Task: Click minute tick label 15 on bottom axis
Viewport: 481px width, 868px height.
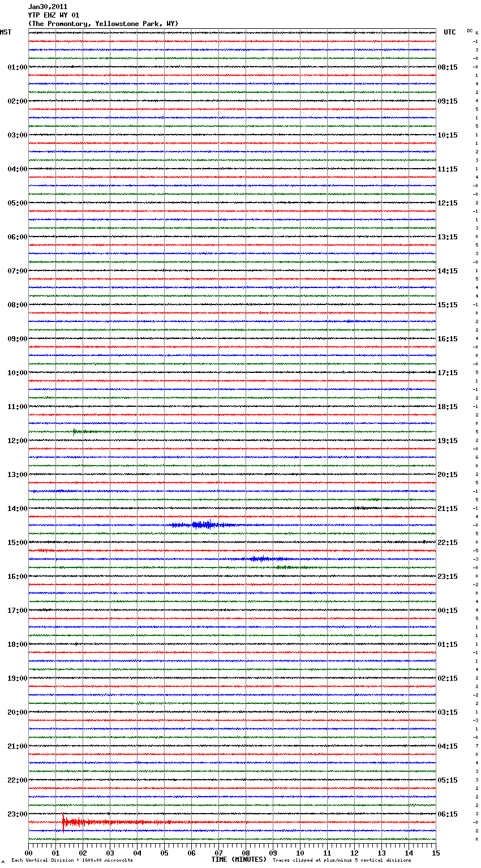Action: pyautogui.click(x=436, y=853)
